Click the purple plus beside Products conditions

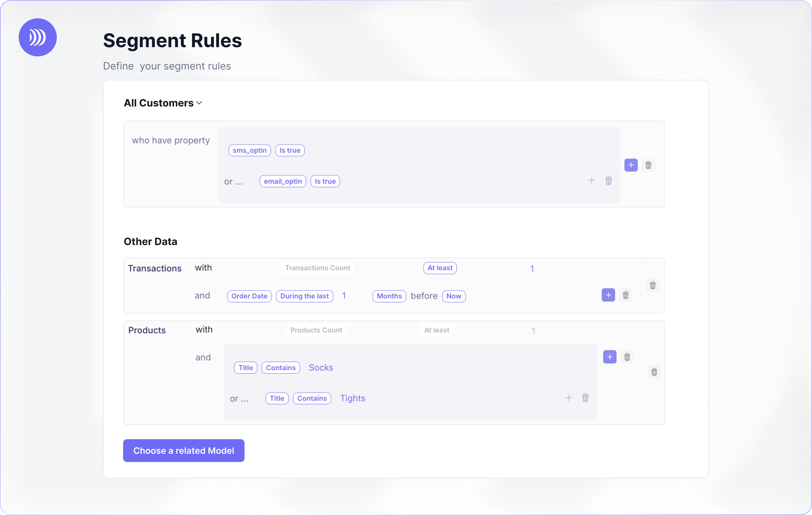tap(609, 357)
